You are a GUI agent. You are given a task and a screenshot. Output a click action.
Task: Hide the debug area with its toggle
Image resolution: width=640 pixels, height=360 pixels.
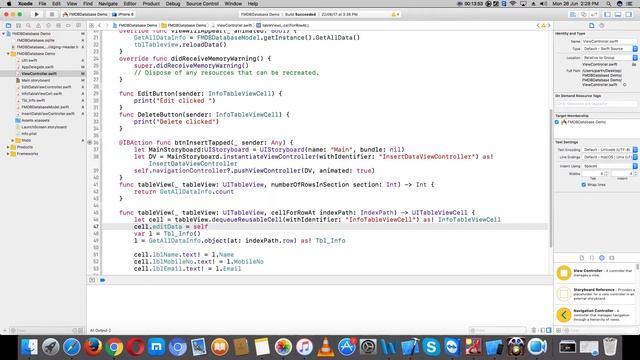pyautogui.click(x=92, y=280)
